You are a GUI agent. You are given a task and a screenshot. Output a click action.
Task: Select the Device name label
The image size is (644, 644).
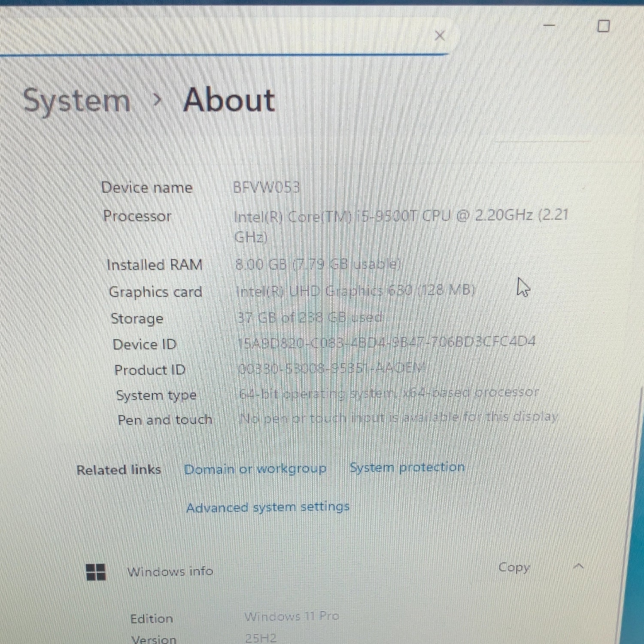click(147, 188)
